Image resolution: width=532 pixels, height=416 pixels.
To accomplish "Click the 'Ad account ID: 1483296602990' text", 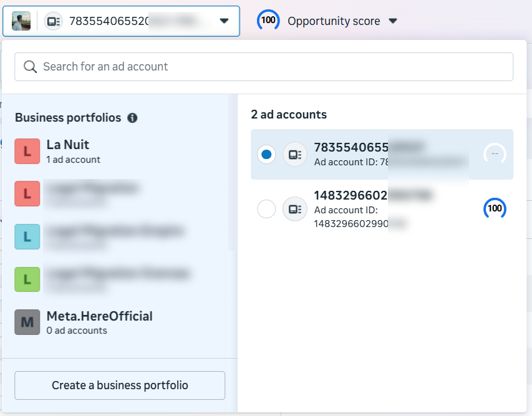I will 351,217.
